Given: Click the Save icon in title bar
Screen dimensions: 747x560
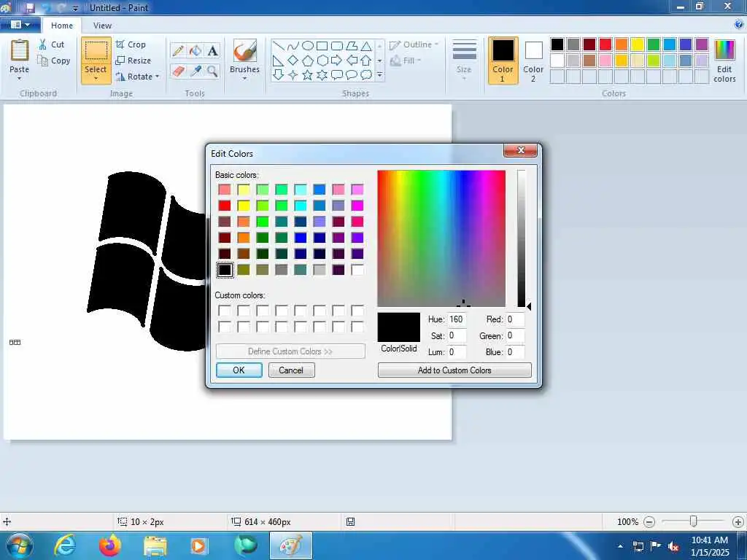Looking at the screenshot, I should [x=30, y=7].
